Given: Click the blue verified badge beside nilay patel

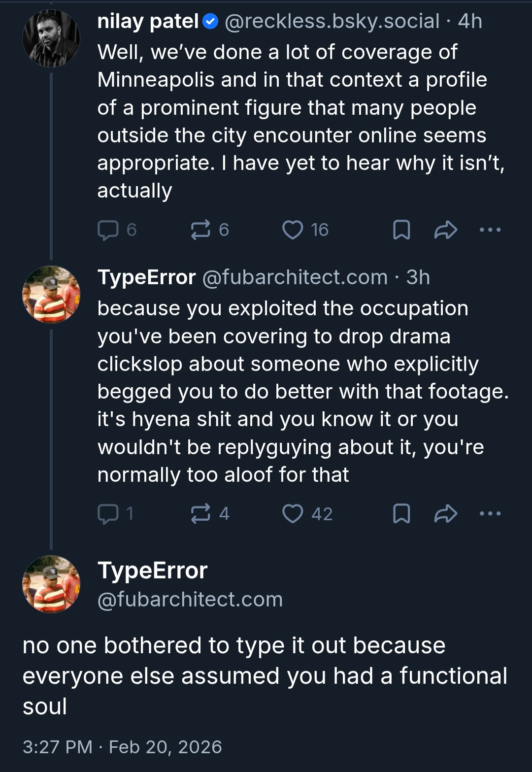Looking at the screenshot, I should pyautogui.click(x=211, y=21).
